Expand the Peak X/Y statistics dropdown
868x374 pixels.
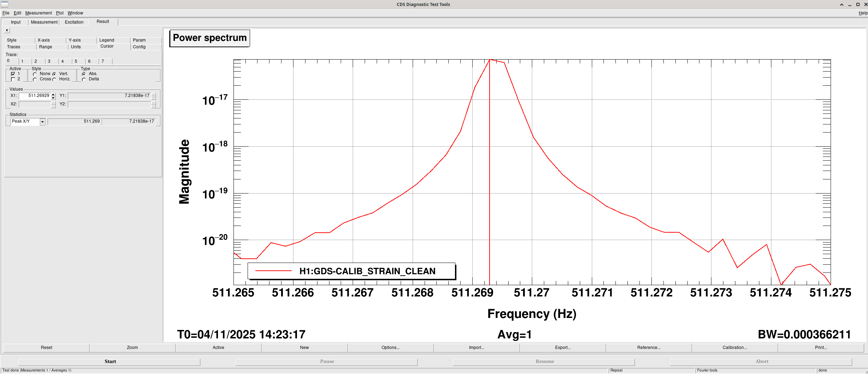(x=42, y=122)
